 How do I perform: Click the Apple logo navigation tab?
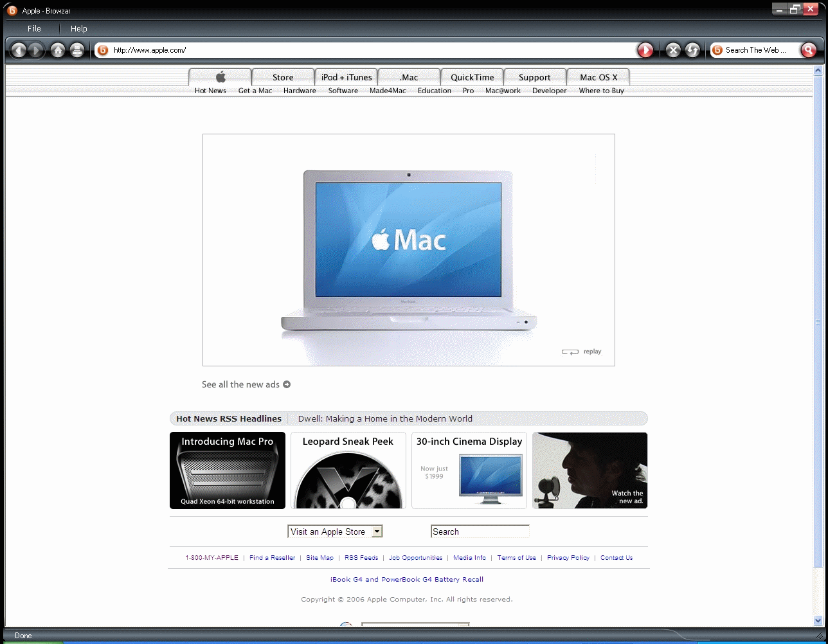[x=220, y=77]
